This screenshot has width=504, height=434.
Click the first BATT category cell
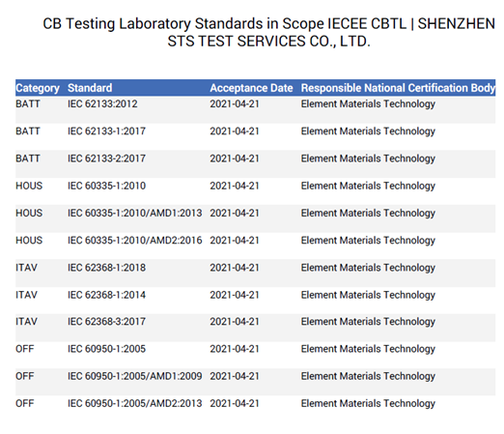28,103
